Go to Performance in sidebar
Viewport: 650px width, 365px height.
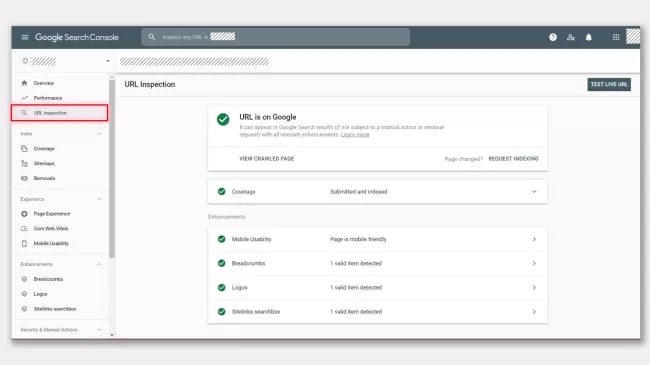48,98
